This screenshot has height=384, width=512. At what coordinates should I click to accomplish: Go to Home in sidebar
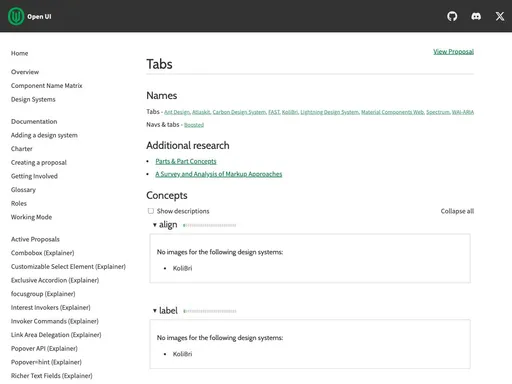click(19, 53)
